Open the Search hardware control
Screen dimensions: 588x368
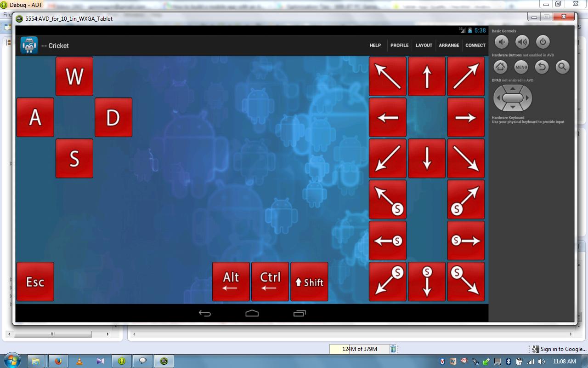coord(562,67)
